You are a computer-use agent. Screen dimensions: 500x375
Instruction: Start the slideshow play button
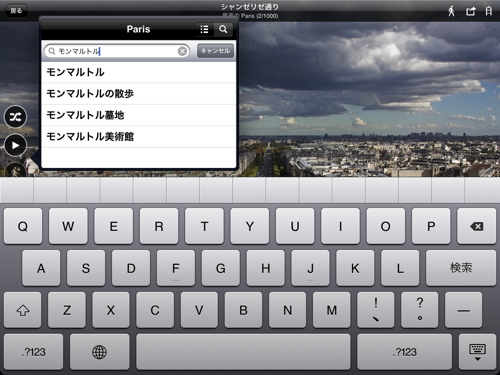pos(15,145)
